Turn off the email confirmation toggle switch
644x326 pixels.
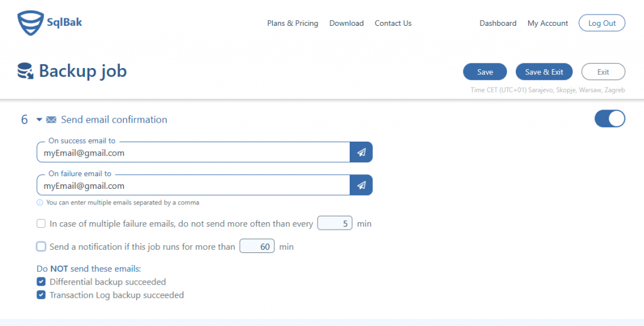tap(609, 119)
